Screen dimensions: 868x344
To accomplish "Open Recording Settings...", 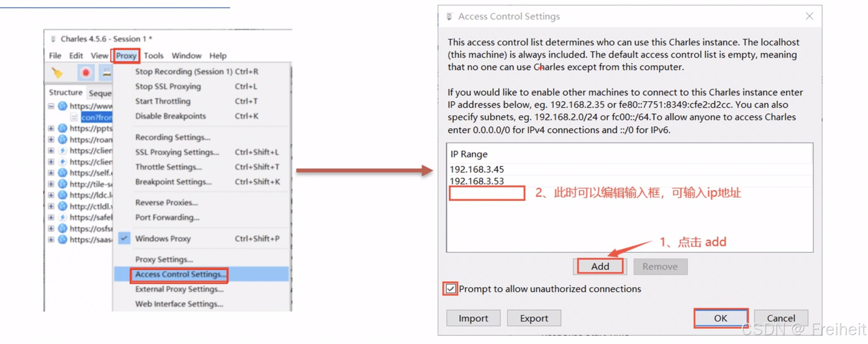I will [202, 137].
